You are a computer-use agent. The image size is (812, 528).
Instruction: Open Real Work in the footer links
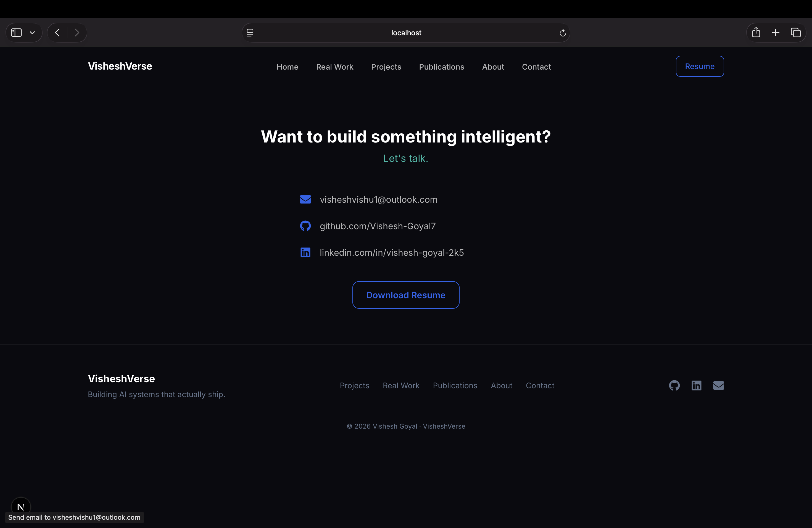tap(401, 386)
